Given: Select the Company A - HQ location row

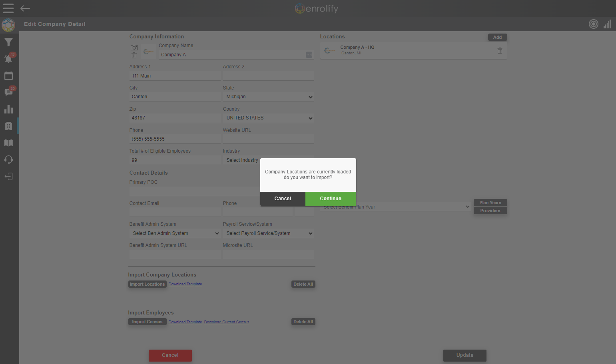Looking at the screenshot, I should click(x=414, y=50).
